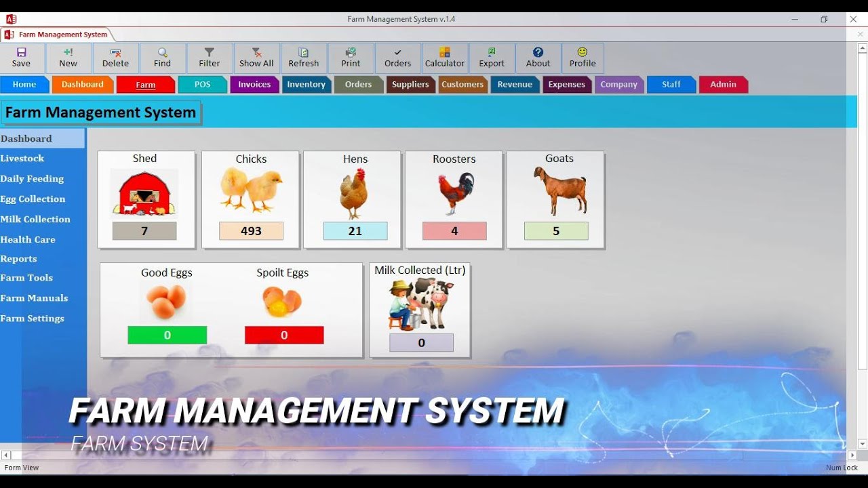Switch to the Company tab
Screen dimensions: 868x488
coord(619,85)
